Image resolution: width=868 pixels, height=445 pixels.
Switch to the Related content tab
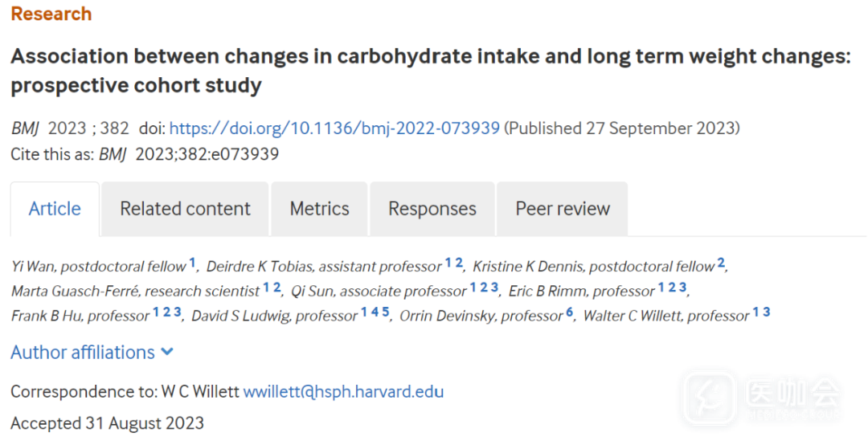click(x=185, y=209)
